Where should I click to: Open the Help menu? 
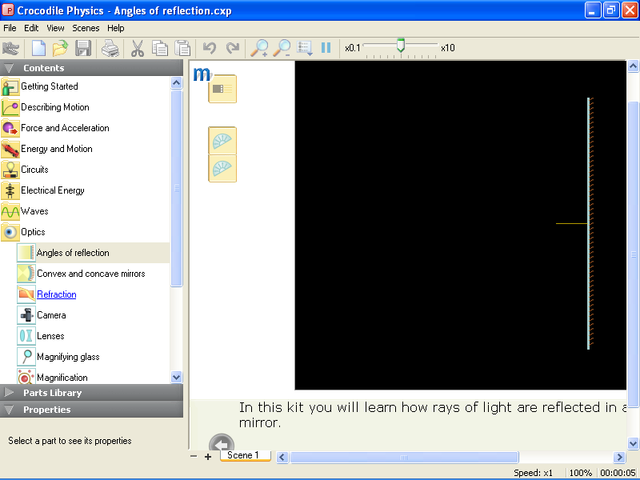click(x=116, y=28)
